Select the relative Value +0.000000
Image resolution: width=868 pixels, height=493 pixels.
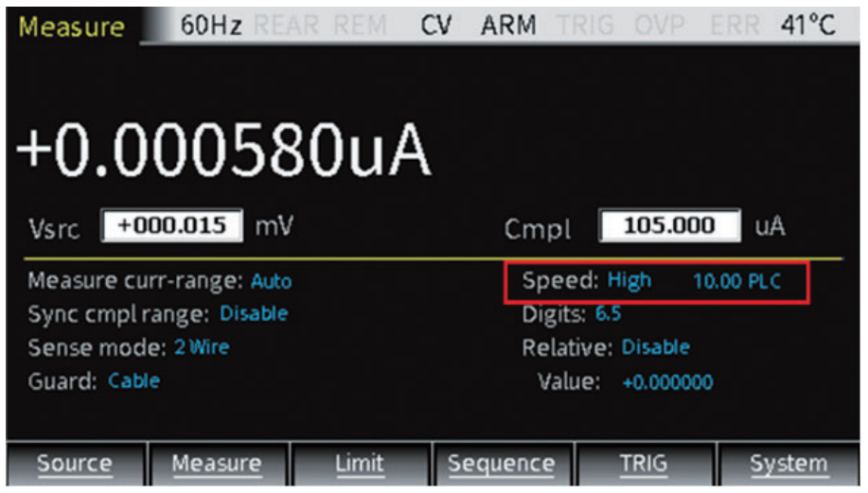pyautogui.click(x=668, y=382)
